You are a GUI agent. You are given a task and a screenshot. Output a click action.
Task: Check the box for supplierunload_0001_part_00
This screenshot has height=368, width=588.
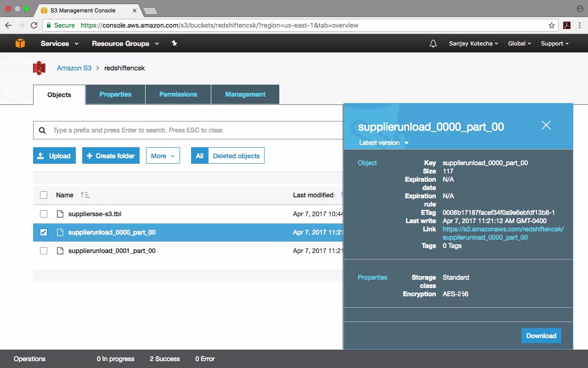click(44, 251)
